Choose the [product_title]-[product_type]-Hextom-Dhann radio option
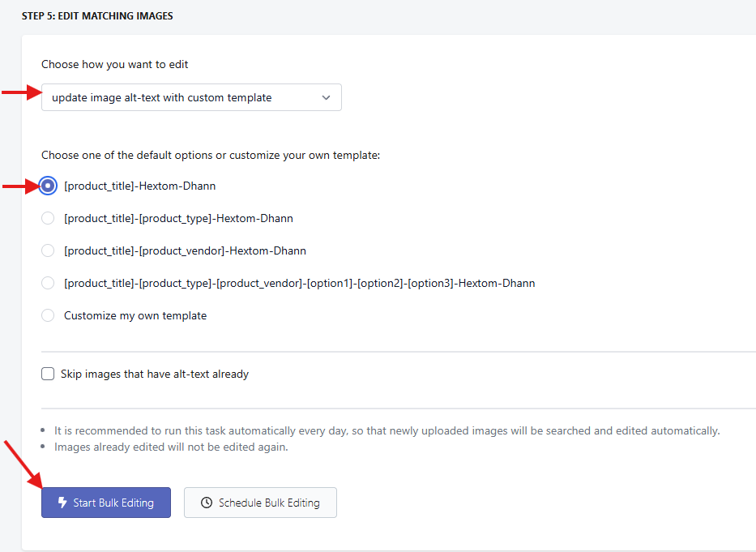Image resolution: width=756 pixels, height=552 pixels. [x=48, y=218]
